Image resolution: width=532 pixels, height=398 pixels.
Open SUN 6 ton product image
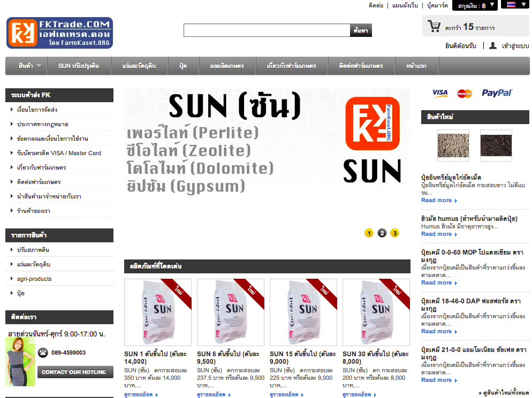[231, 312]
